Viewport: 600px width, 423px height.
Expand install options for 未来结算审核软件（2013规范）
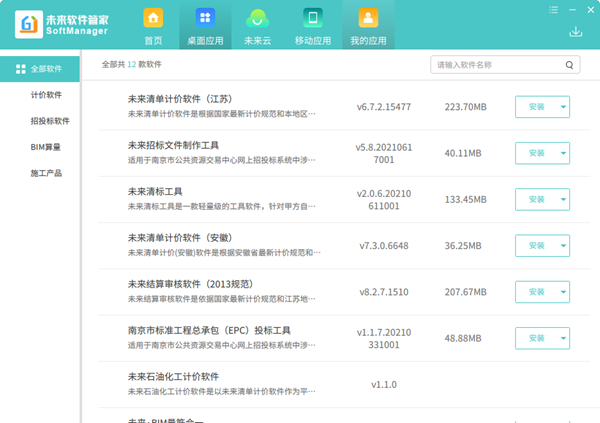coord(563,292)
